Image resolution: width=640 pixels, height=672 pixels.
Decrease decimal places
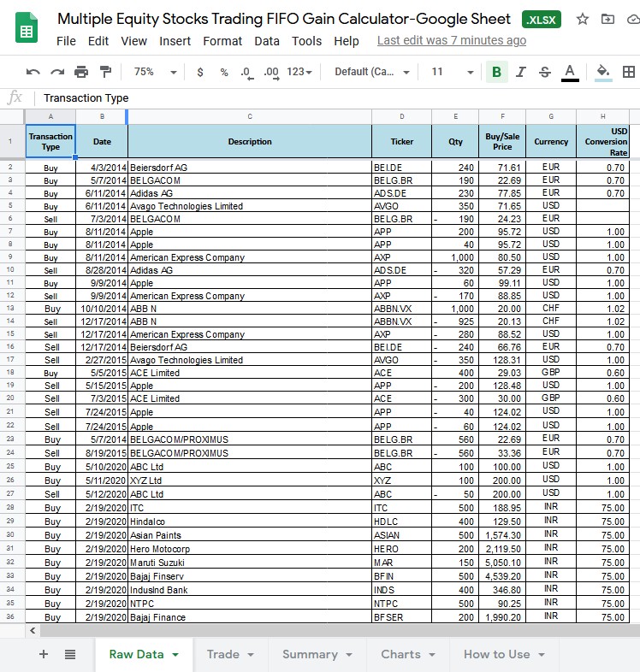(x=247, y=72)
